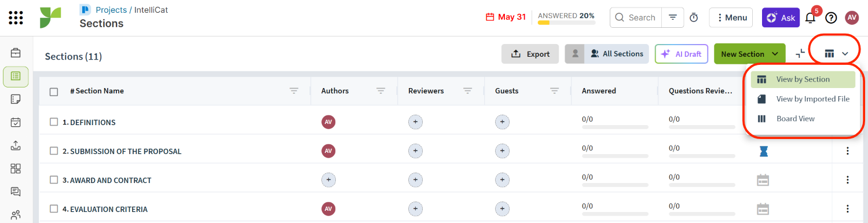Open the stopwatch timer icon
Screen dimensions: 868x223
click(694, 18)
